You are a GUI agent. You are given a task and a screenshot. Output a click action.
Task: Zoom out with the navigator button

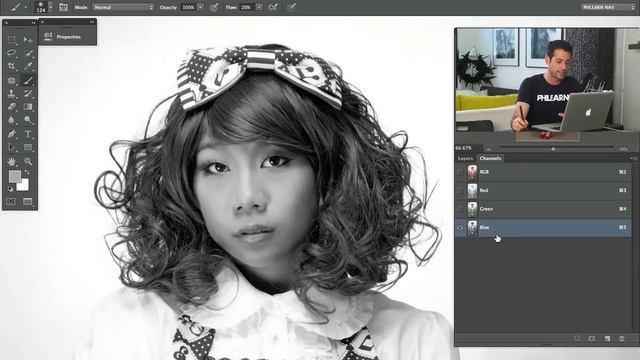point(489,149)
